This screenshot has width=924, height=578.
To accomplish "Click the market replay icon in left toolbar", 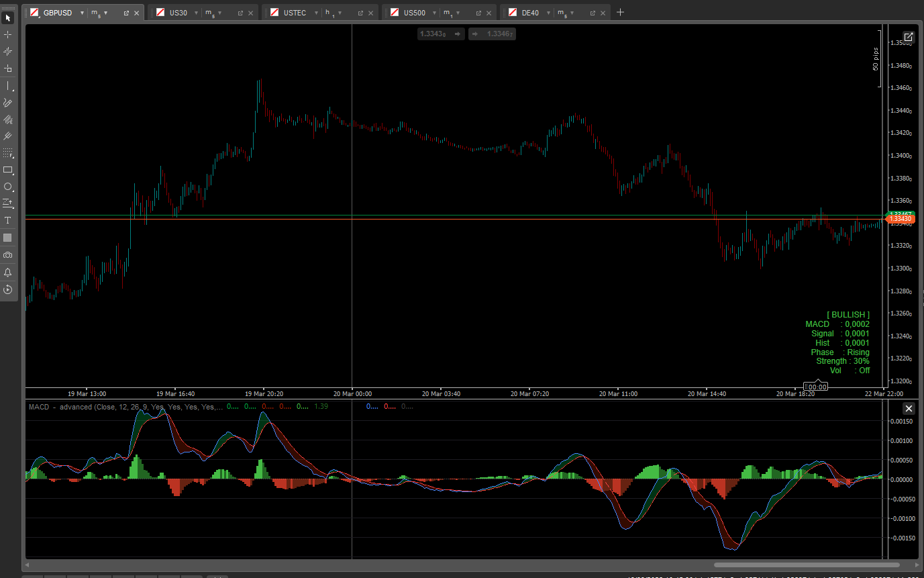I will click(8, 289).
